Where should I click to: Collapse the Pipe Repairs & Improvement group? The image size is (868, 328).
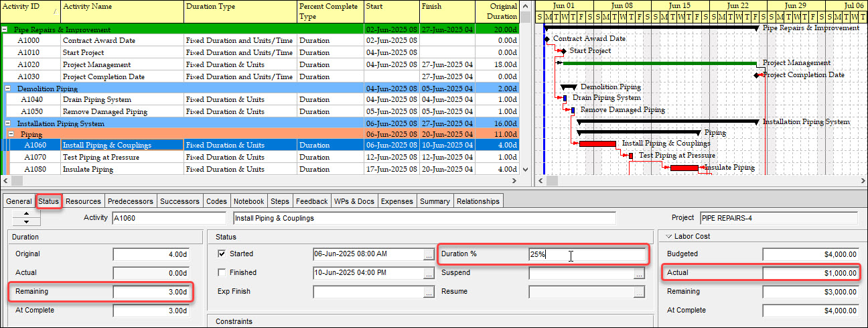coord(5,30)
